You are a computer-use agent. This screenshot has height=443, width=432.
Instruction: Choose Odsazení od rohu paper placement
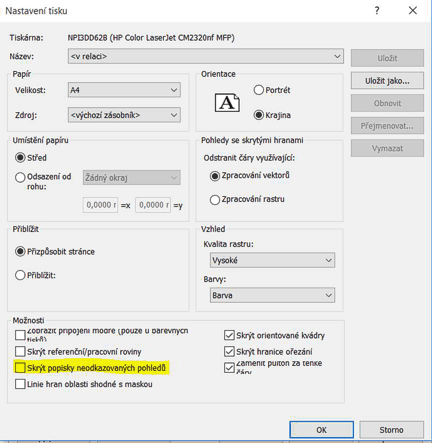20,177
